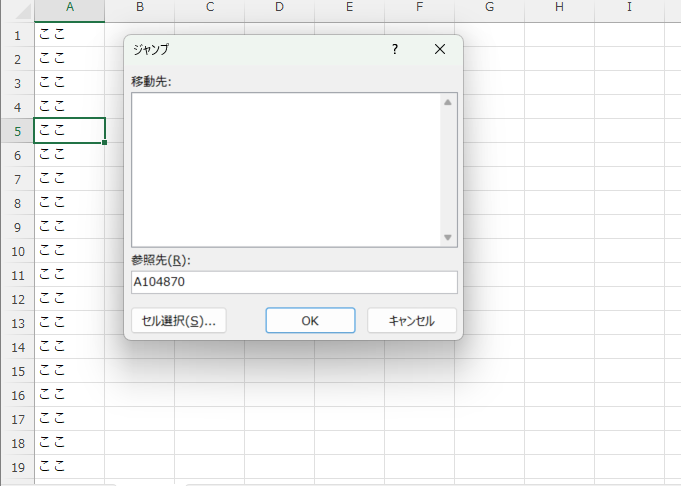Click the 参照先 reference input field
Viewport: 681px width, 486px height.
(x=294, y=283)
